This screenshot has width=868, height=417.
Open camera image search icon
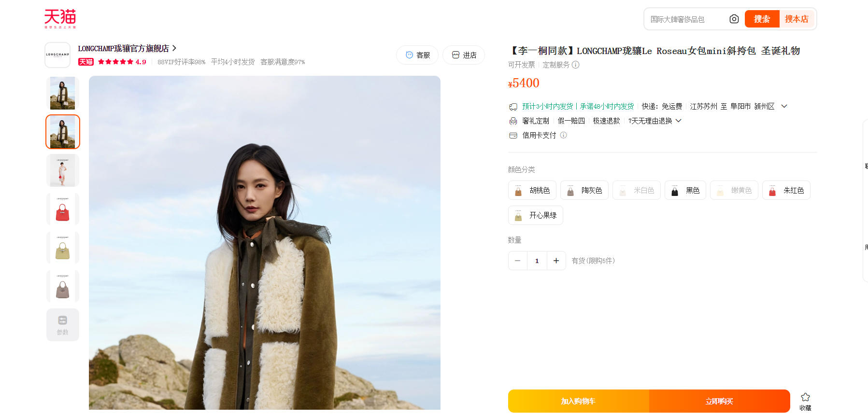click(734, 19)
